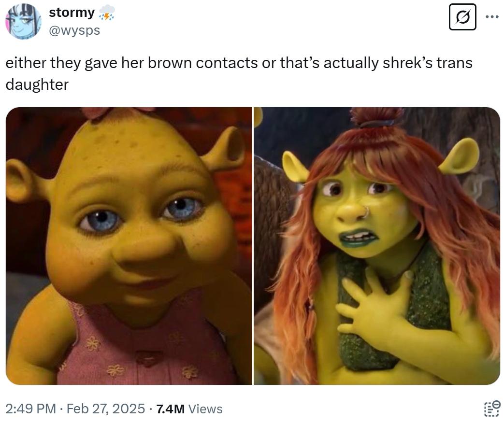Open the three-dot more options menu
This screenshot has height=423, width=504.
pyautogui.click(x=492, y=17)
